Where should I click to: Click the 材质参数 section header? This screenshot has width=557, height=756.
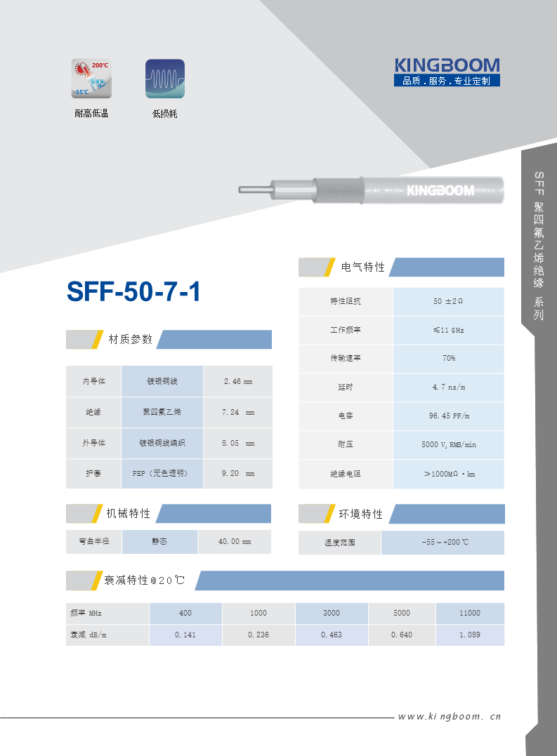[x=169, y=340]
